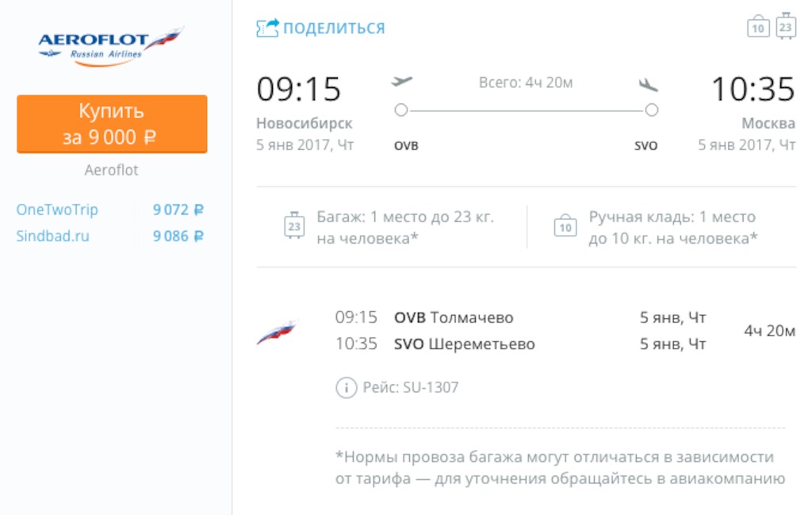Open the Sindbad.ru offer link
The width and height of the screenshot is (812, 515).
(x=53, y=236)
